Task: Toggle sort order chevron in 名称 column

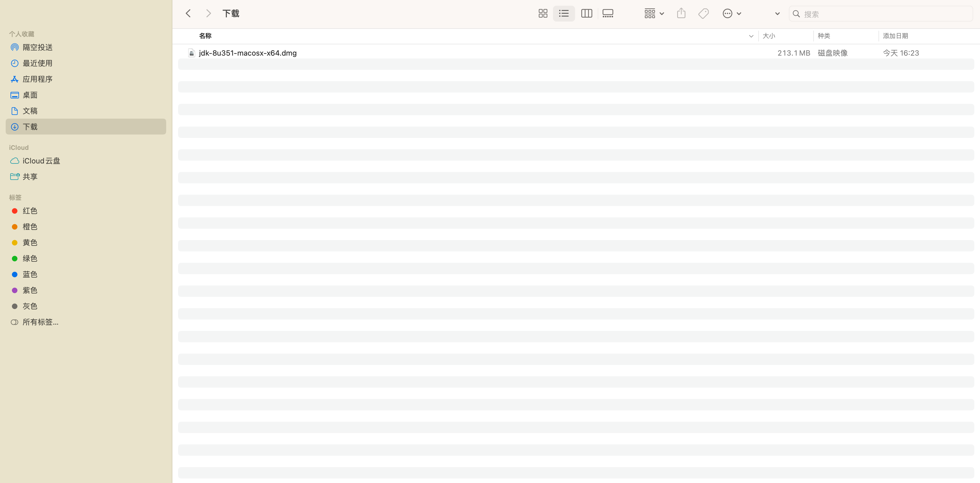Action: click(x=751, y=36)
